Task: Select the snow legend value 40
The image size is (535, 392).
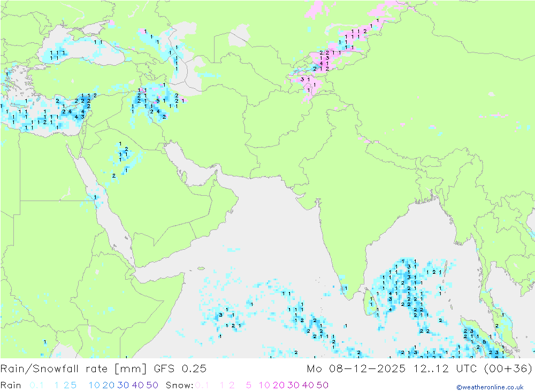Action: click(308, 385)
